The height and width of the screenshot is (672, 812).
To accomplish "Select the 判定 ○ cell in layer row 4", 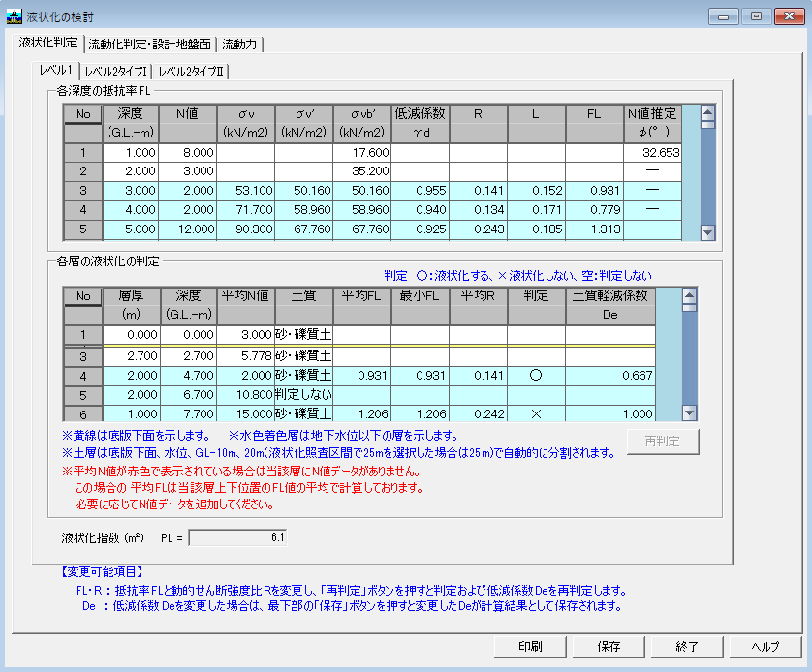I will [536, 376].
